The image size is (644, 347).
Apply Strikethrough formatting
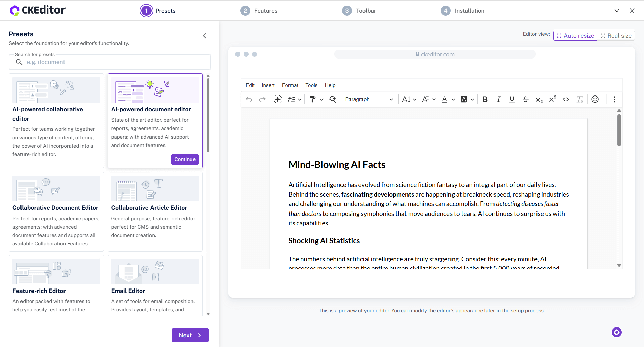pos(525,99)
